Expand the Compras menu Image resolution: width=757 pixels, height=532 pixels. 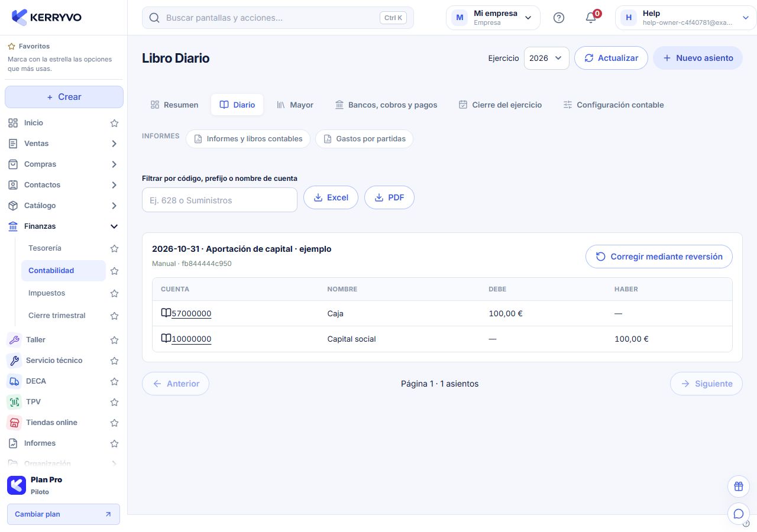click(x=114, y=164)
